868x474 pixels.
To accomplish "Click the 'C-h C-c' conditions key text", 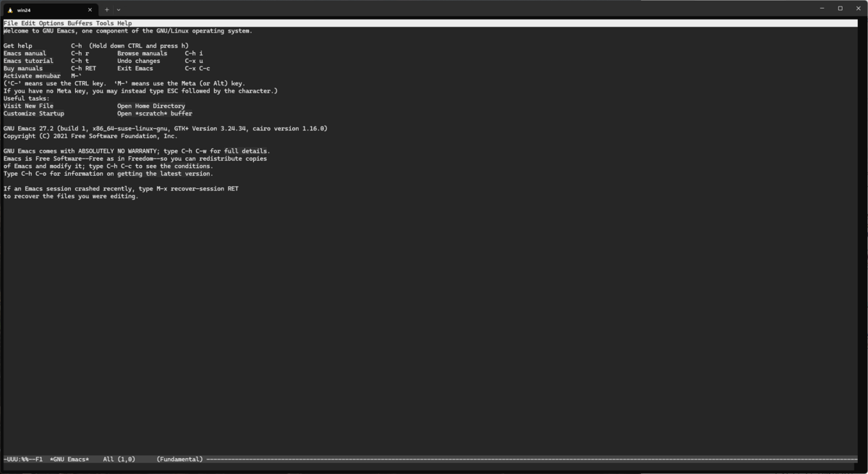I will click(x=121, y=166).
